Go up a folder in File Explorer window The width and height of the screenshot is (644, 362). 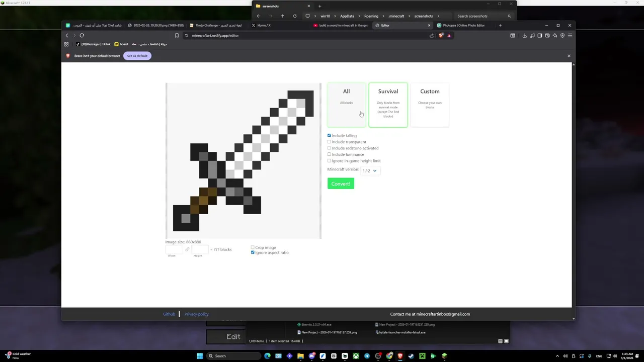tap(282, 16)
